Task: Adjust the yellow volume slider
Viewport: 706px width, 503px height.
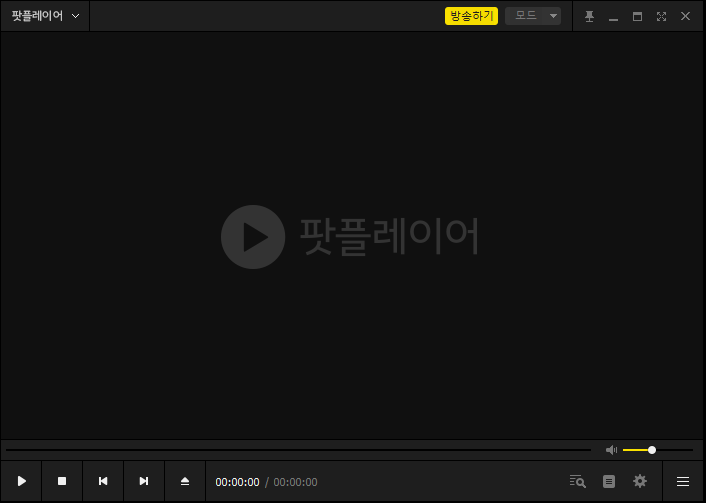Action: tap(658, 450)
